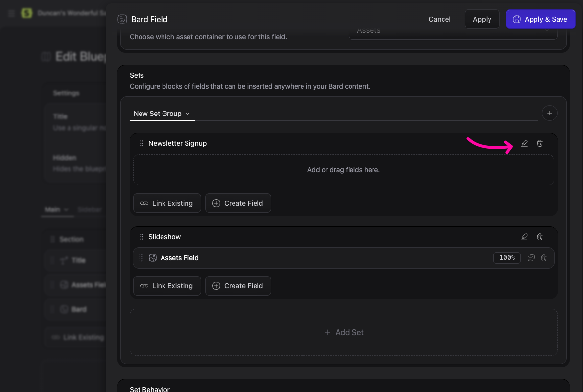Click Cancel in the Bard Field header
This screenshot has height=392, width=583.
pyautogui.click(x=439, y=19)
